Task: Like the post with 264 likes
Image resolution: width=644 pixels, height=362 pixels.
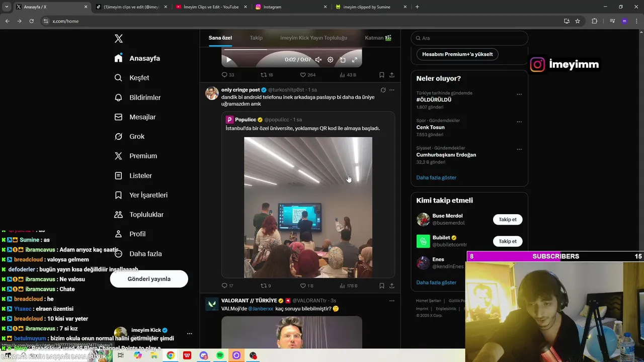Action: (307, 75)
